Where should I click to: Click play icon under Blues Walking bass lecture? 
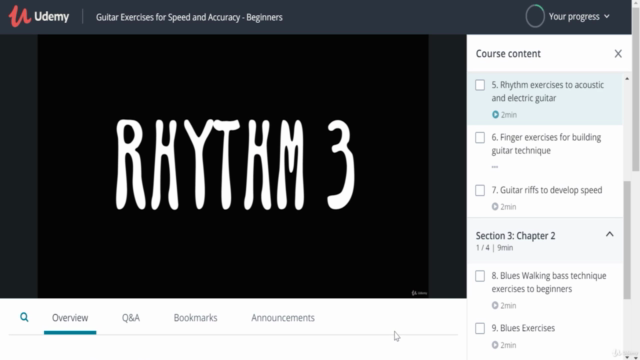(x=495, y=305)
